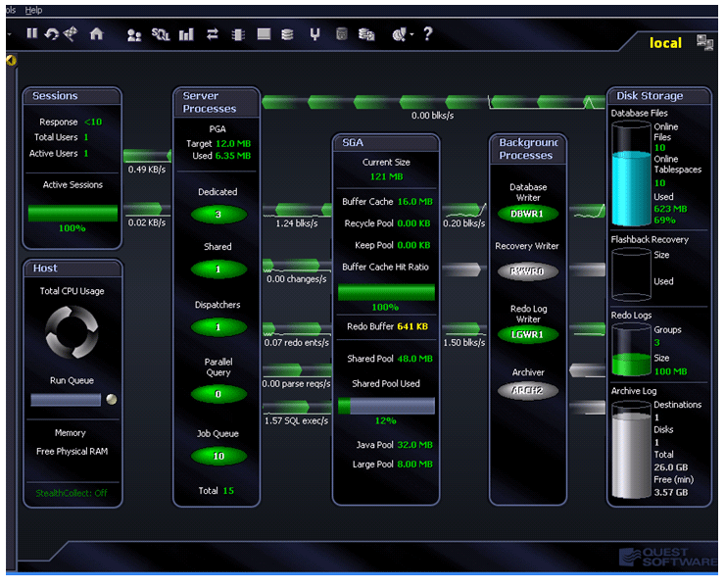
Task: Click the small arrow at toolbar's left edge
Action: (x=9, y=34)
